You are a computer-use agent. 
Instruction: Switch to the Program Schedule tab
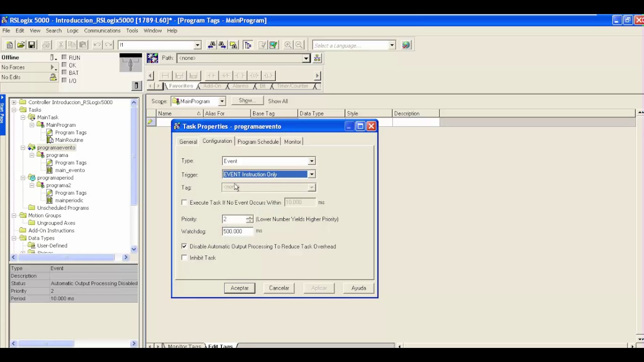click(258, 142)
